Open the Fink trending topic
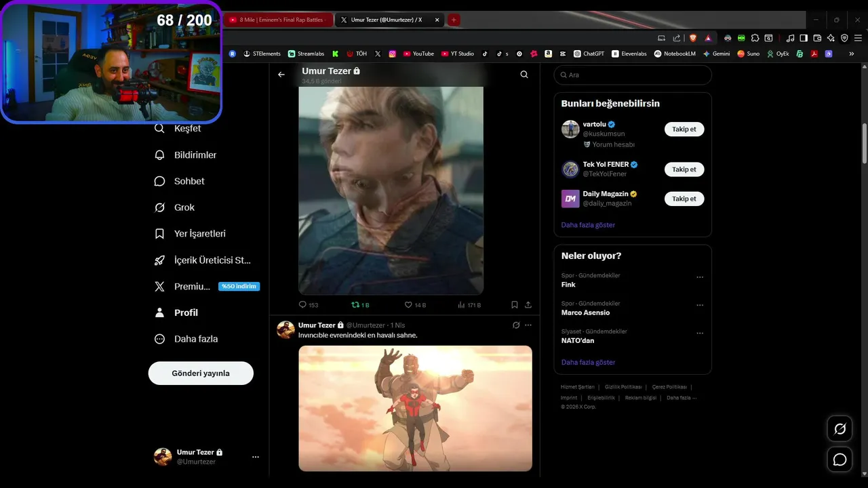868x488 pixels. [x=568, y=285]
